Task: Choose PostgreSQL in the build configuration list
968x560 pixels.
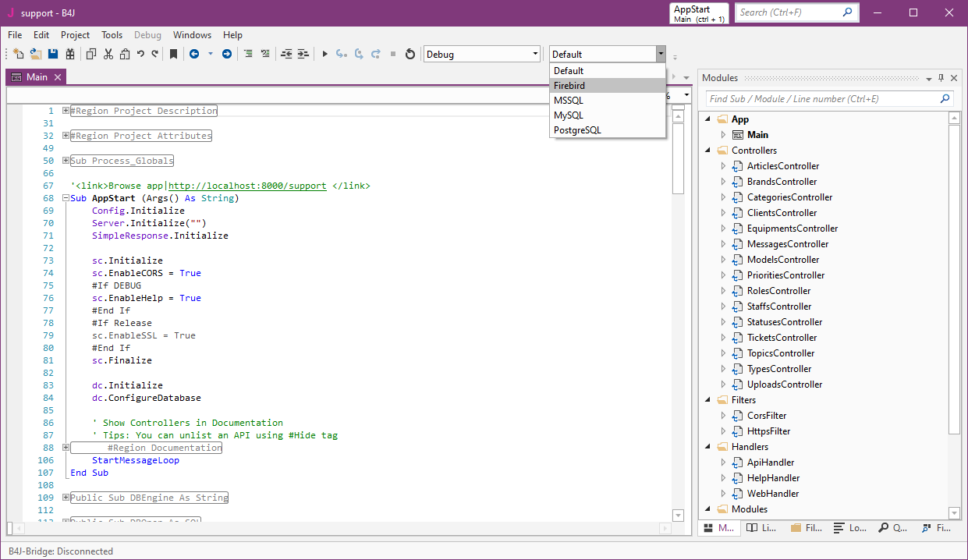Action: coord(577,130)
